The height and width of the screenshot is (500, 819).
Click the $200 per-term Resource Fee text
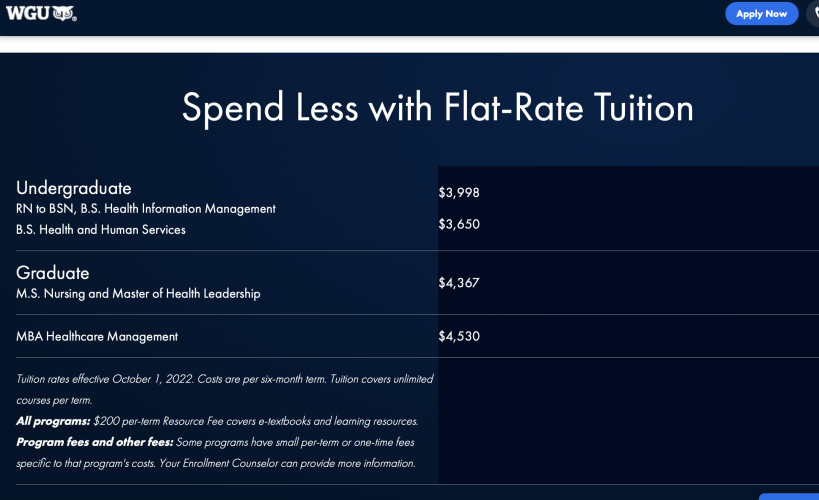256,421
